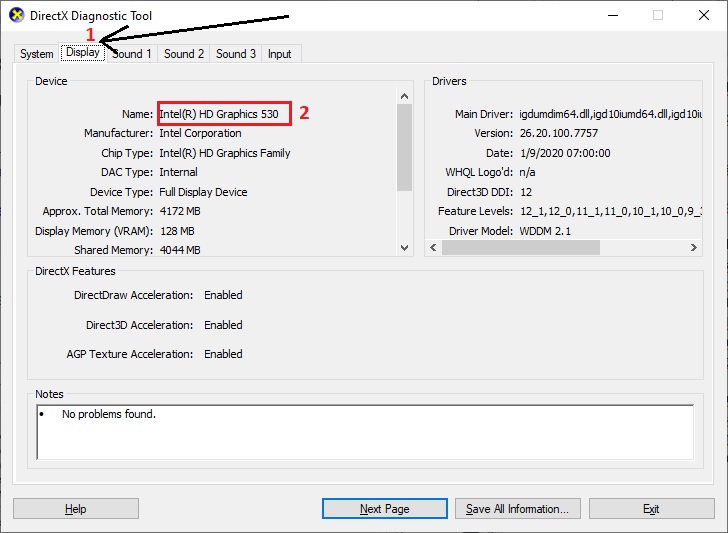Click the WHQL Logo'd n/a value
Screen dimensions: 728x533
[x=527, y=172]
